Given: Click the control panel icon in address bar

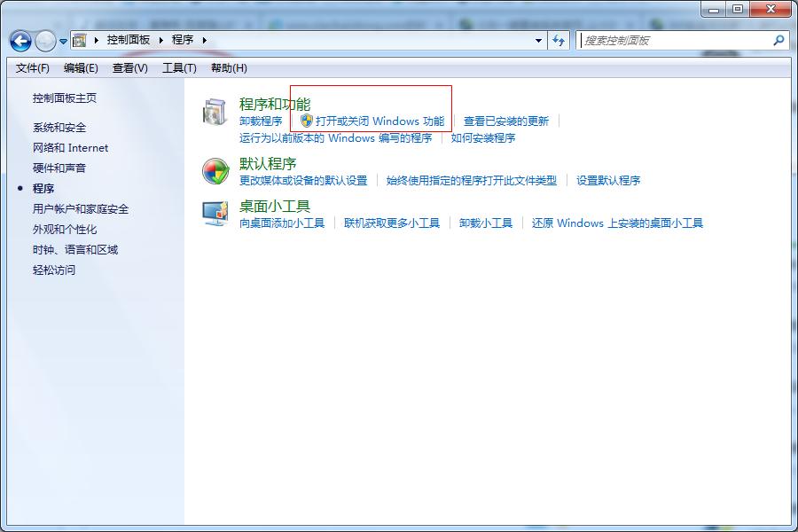Looking at the screenshot, I should [80, 41].
